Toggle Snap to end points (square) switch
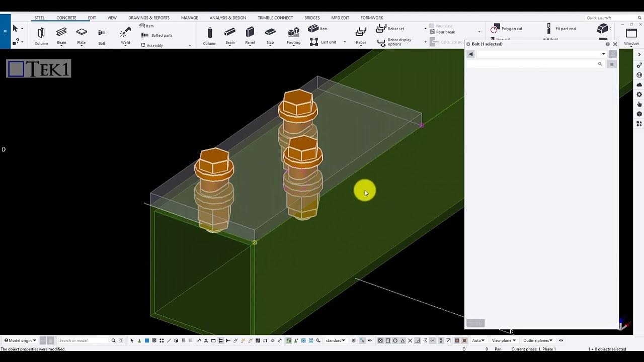This screenshot has width=644, height=362. point(388,340)
